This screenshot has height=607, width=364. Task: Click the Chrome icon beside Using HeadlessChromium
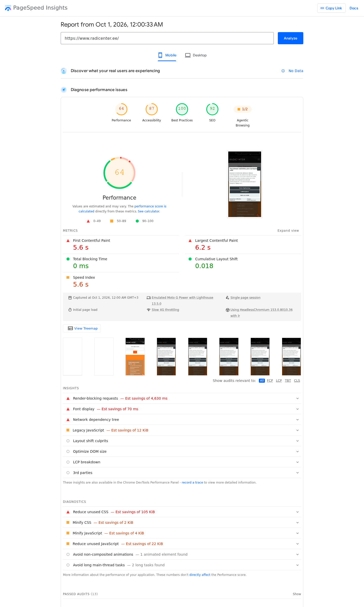pyautogui.click(x=227, y=310)
